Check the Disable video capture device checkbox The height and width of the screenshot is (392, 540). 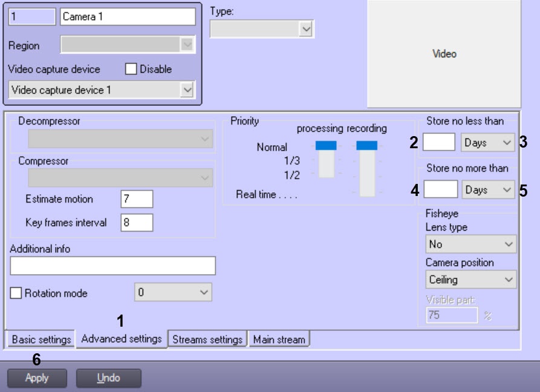131,69
